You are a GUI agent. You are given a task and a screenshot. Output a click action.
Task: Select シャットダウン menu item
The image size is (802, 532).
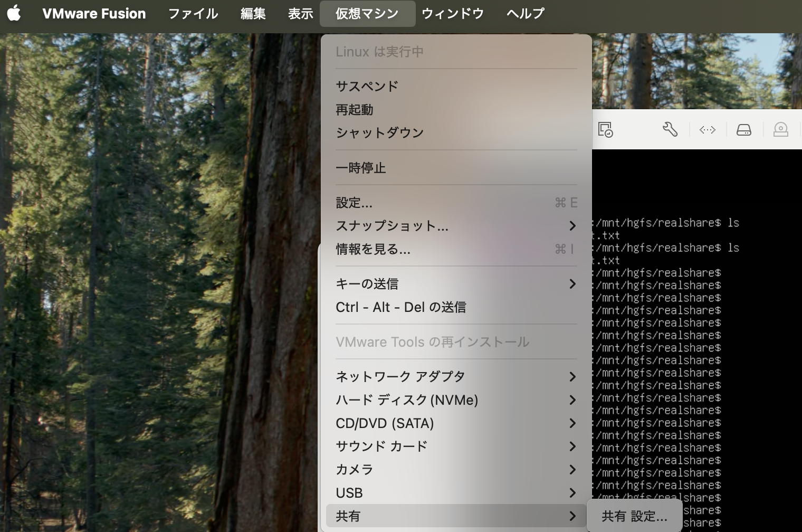(456, 132)
